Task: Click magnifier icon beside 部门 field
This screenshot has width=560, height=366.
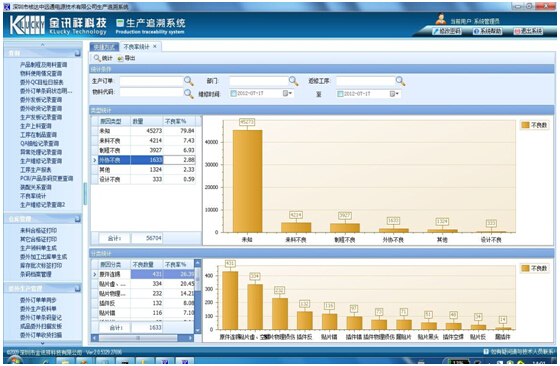Action: [293, 81]
